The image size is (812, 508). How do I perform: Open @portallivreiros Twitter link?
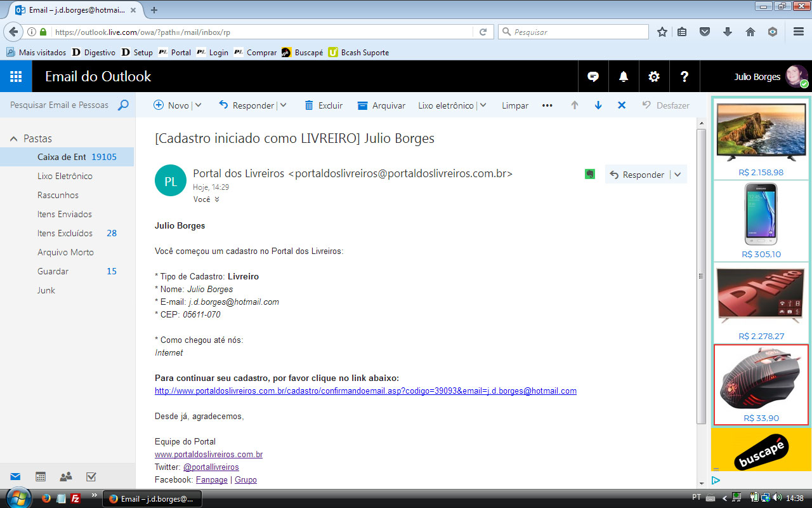(x=211, y=467)
